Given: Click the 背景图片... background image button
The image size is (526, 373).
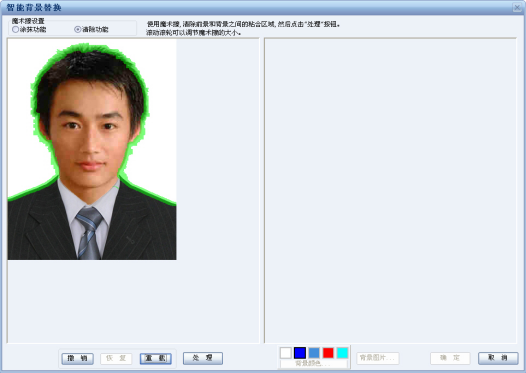Looking at the screenshot, I should (378, 358).
